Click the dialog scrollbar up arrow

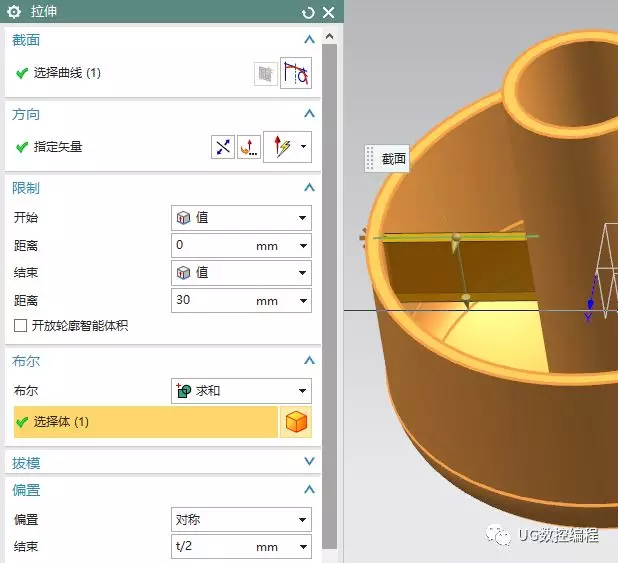coord(329,37)
